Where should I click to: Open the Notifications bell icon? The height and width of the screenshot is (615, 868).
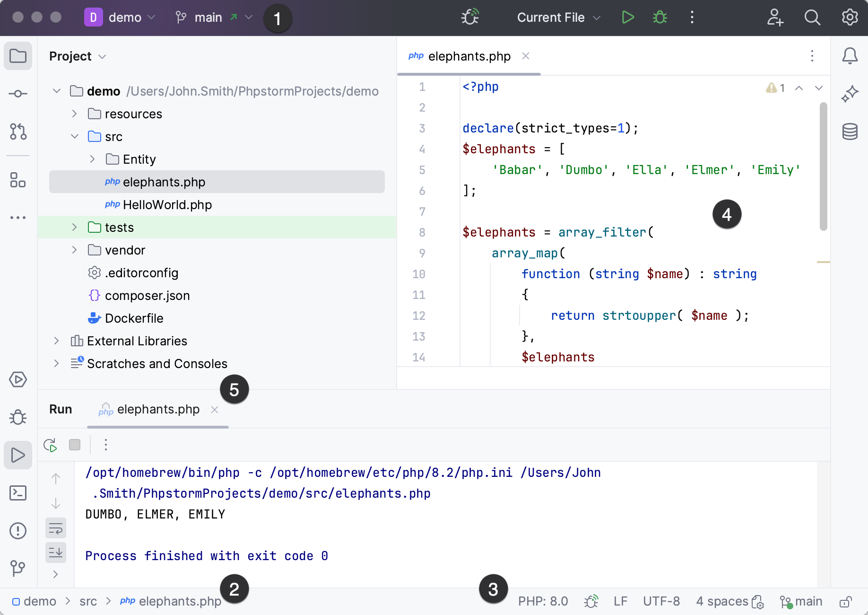pos(850,56)
